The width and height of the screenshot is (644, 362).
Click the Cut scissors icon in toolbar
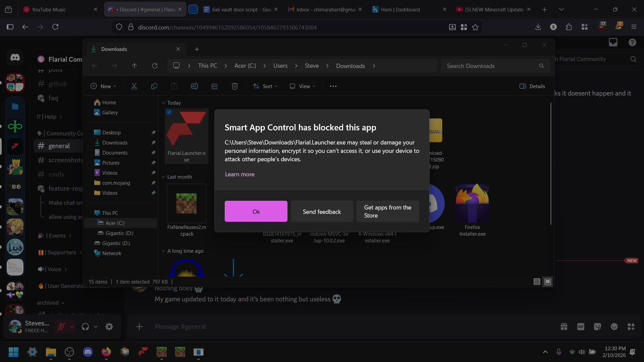click(x=134, y=86)
